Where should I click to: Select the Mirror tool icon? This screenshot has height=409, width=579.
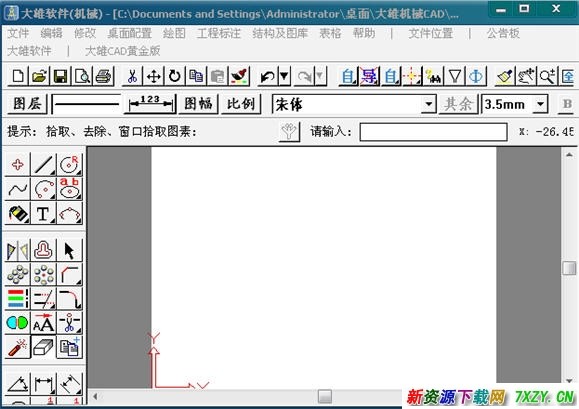(x=17, y=250)
